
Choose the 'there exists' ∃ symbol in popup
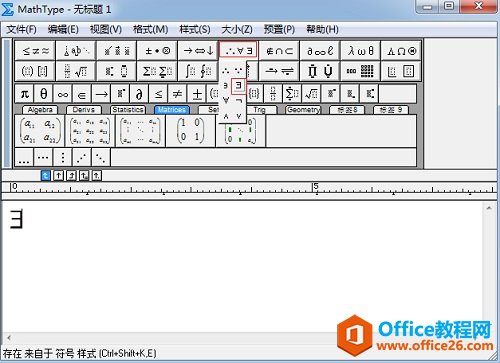[238, 86]
